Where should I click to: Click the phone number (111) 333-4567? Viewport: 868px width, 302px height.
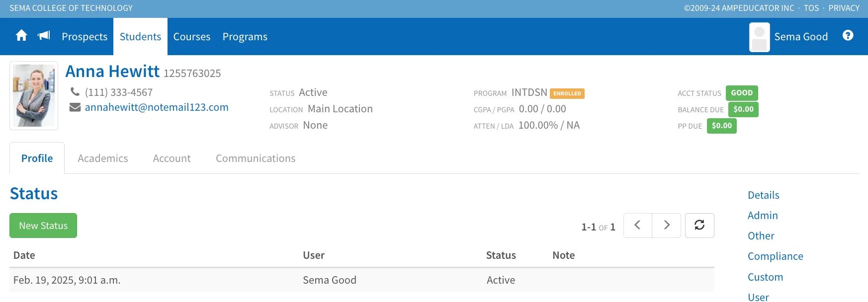point(119,92)
